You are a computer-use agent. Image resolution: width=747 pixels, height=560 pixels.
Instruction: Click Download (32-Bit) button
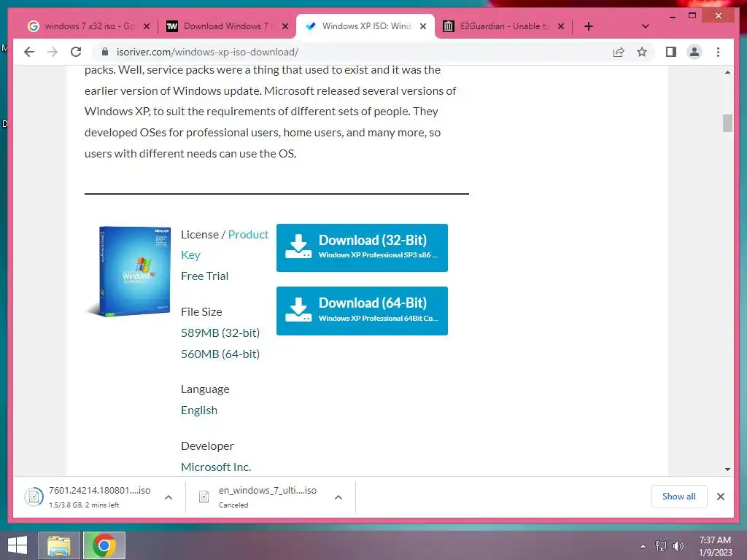pos(362,248)
